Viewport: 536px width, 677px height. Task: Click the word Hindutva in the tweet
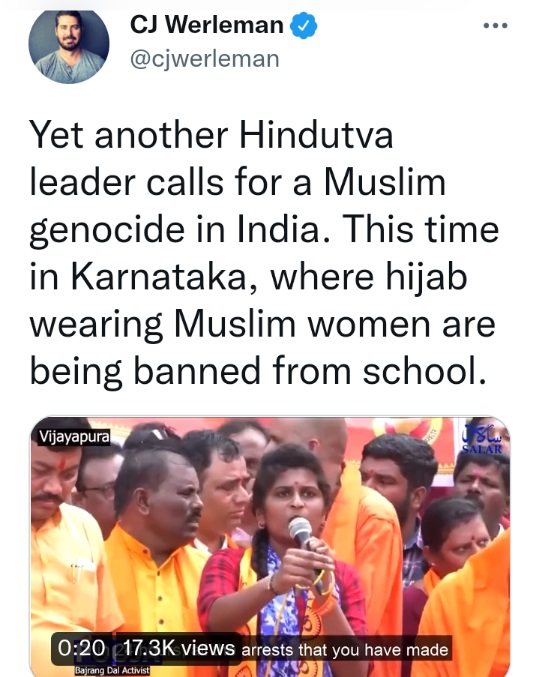[316, 135]
